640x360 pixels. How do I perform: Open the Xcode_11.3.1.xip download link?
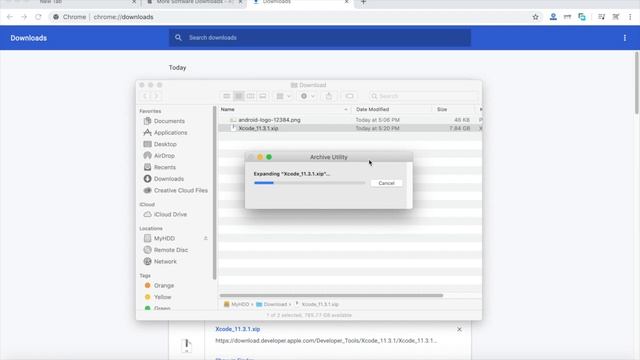pos(238,329)
